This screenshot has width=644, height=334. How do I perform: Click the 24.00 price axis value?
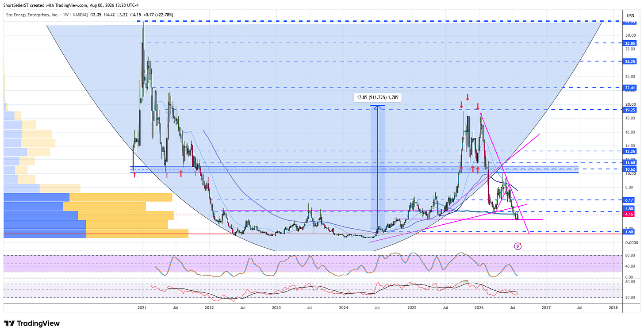(x=630, y=77)
